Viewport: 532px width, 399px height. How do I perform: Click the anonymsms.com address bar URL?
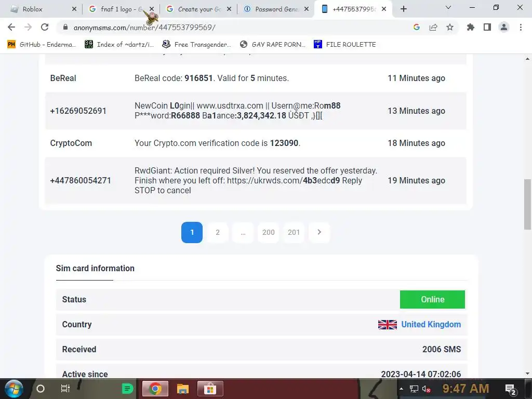click(x=144, y=28)
